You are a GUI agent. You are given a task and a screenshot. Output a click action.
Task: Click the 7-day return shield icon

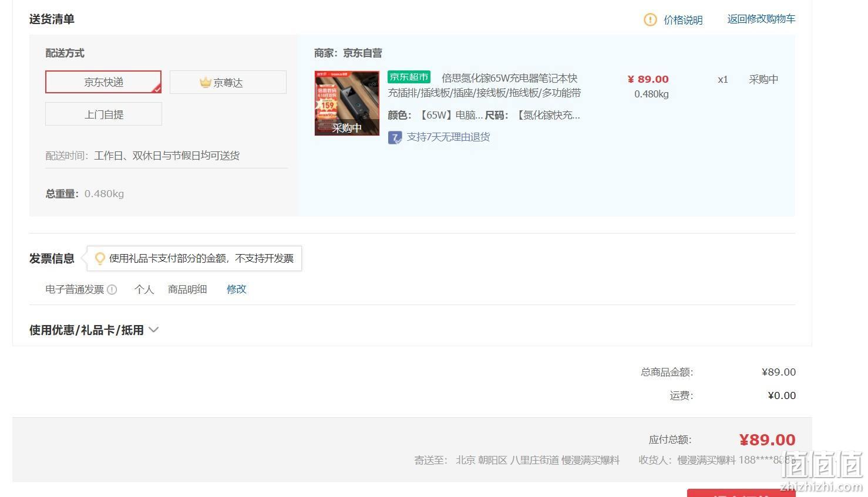pyautogui.click(x=395, y=137)
